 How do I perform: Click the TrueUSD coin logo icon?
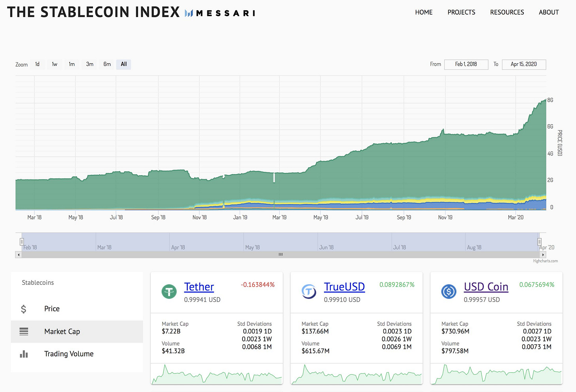309,292
